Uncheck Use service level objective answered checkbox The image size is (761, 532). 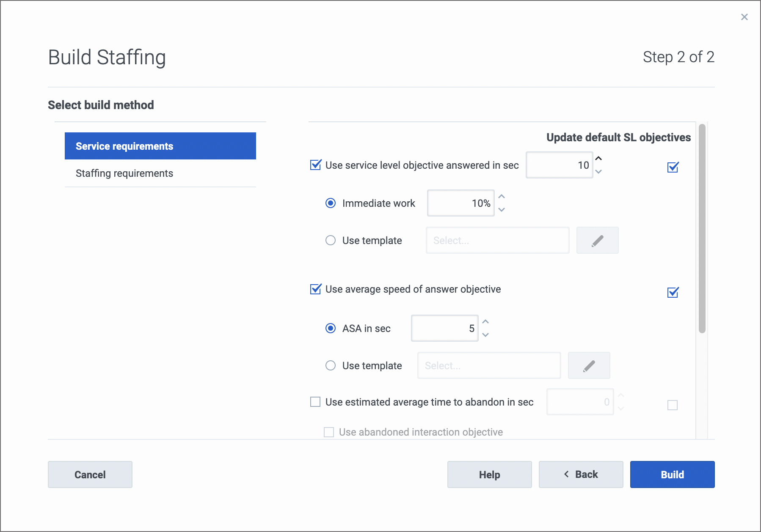pyautogui.click(x=316, y=165)
